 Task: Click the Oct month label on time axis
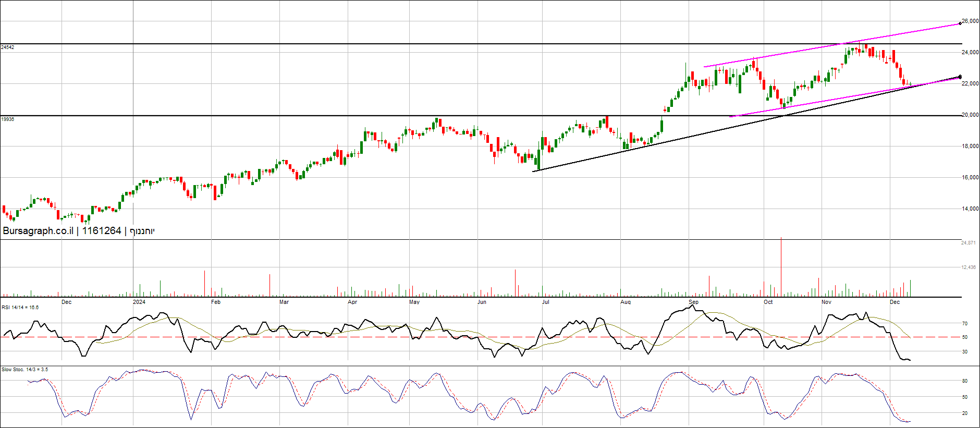coord(768,302)
